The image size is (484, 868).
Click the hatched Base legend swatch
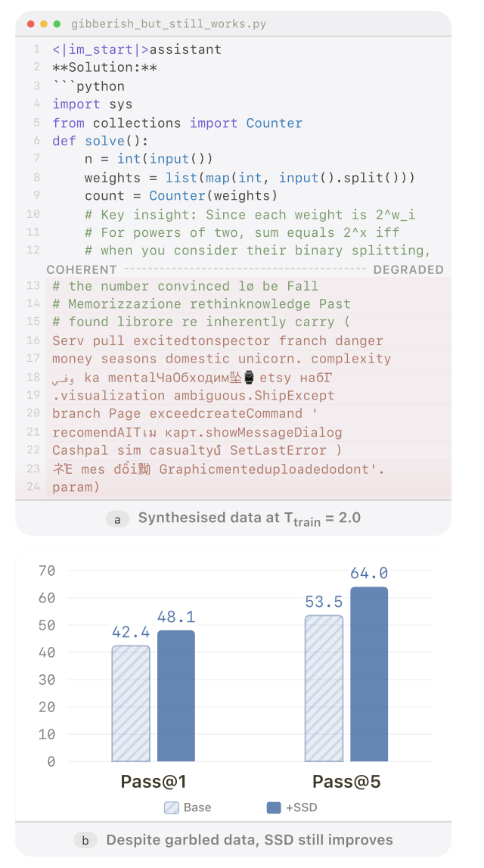point(172,807)
